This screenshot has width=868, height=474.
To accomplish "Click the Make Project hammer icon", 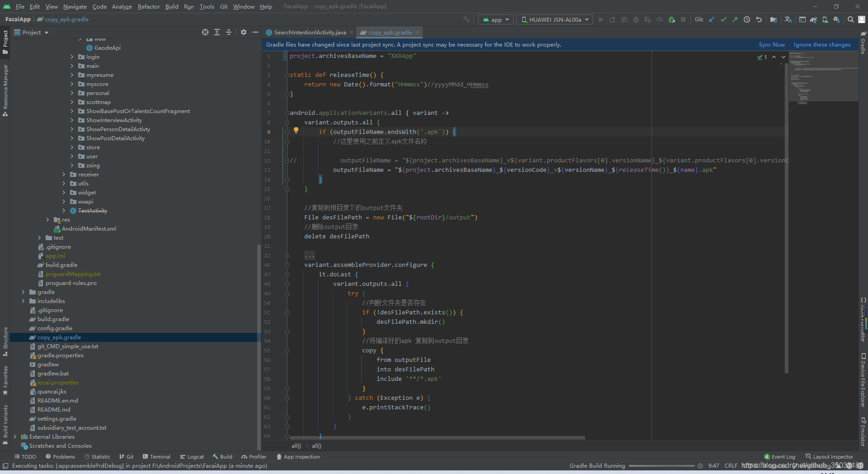I will tap(467, 19).
